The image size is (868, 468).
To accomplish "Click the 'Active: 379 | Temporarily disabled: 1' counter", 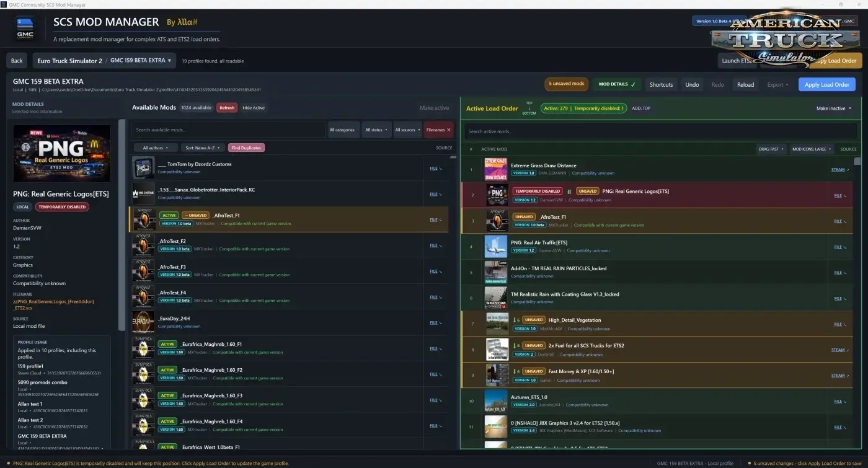I will (583, 108).
